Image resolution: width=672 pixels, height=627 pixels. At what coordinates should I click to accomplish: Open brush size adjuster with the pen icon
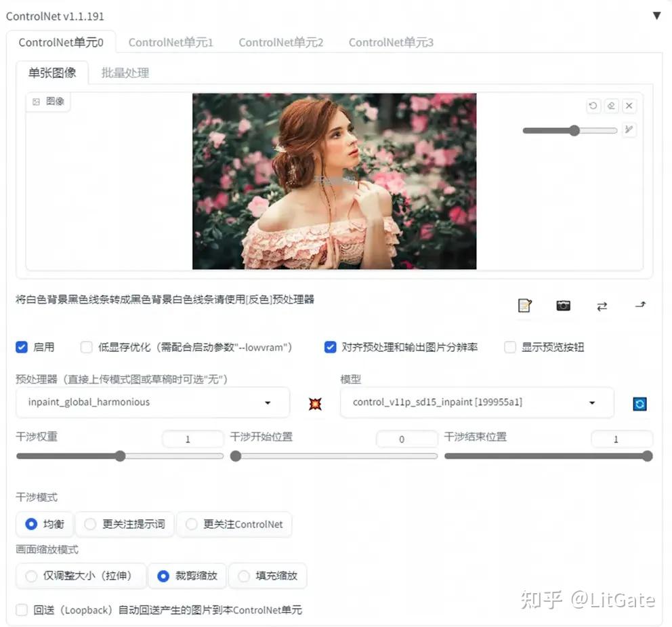click(629, 129)
